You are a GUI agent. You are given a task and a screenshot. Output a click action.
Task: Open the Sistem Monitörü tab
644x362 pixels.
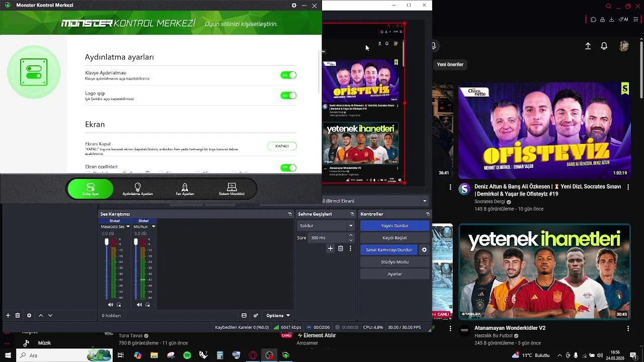[231, 189]
